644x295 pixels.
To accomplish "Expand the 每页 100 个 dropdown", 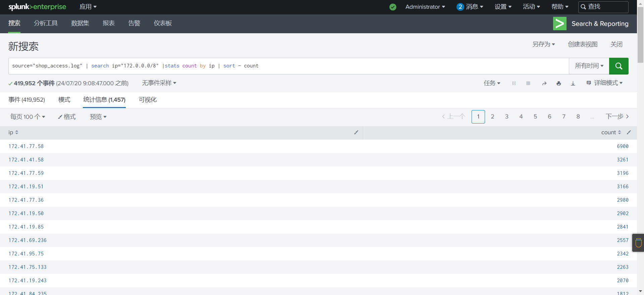I will (28, 117).
